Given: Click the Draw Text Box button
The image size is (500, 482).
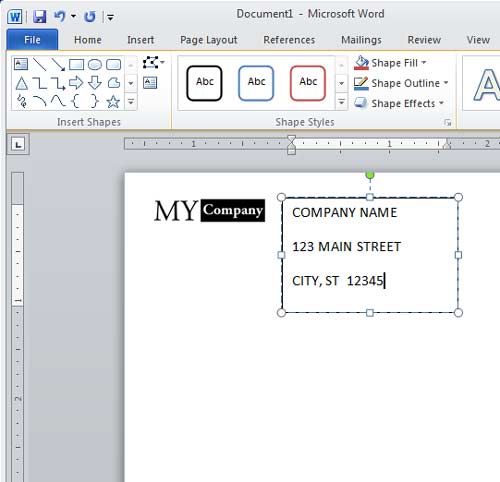Looking at the screenshot, I should point(150,83).
